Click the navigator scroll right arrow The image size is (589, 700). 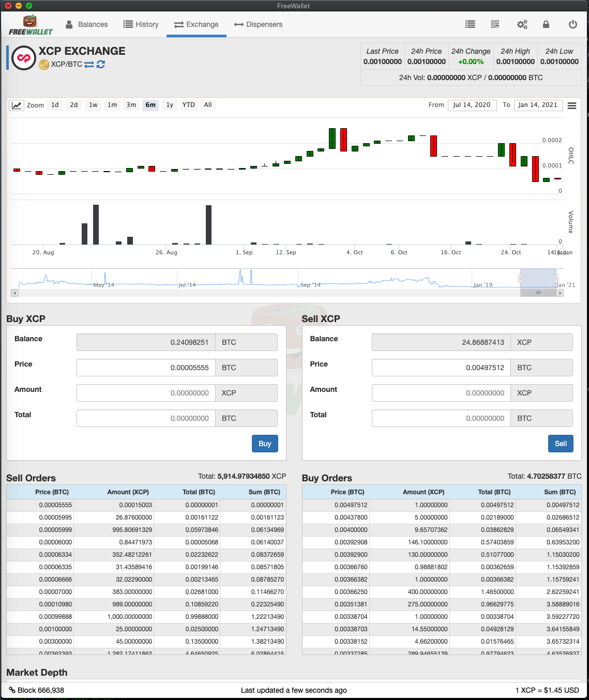(x=560, y=293)
